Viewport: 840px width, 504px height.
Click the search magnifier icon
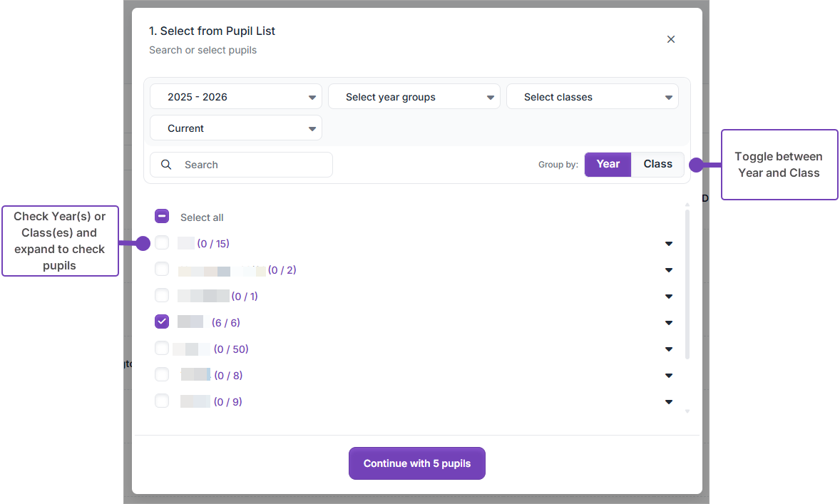[x=166, y=165]
